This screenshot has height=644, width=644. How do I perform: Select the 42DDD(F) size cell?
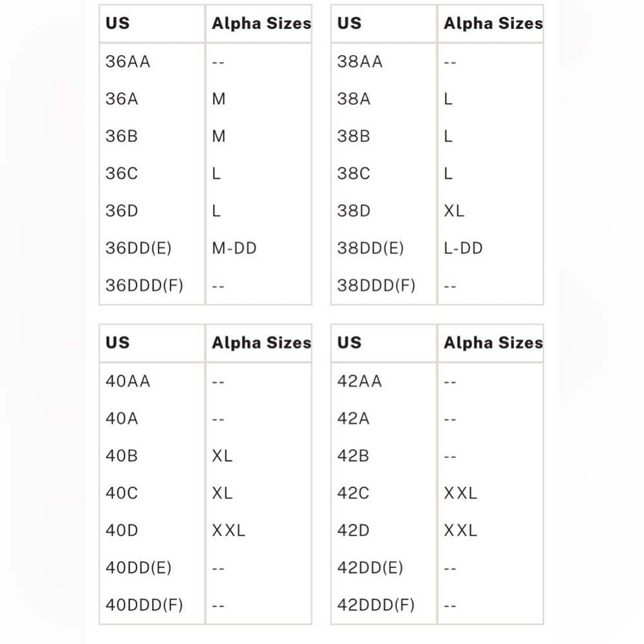[x=376, y=605]
